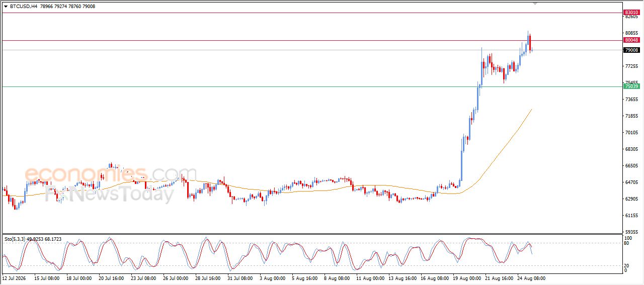
Task: Click the price scale value 64705
Action: [x=632, y=182]
